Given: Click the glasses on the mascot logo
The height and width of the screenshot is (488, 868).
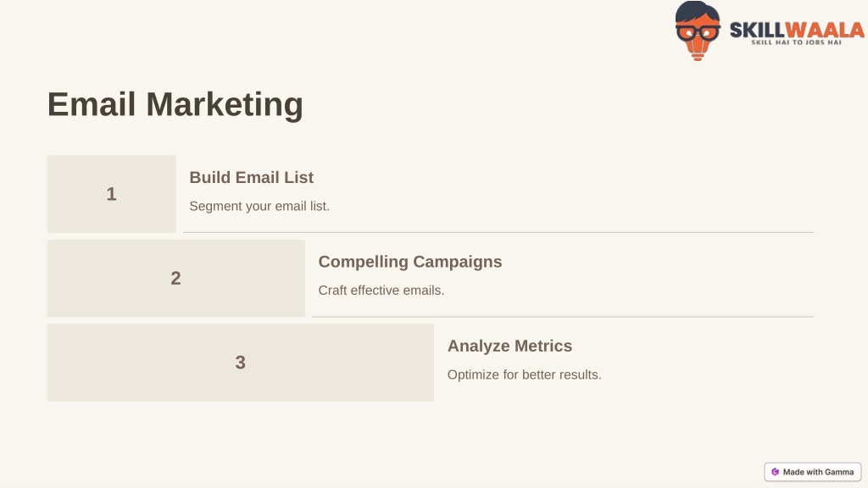Looking at the screenshot, I should (x=698, y=32).
